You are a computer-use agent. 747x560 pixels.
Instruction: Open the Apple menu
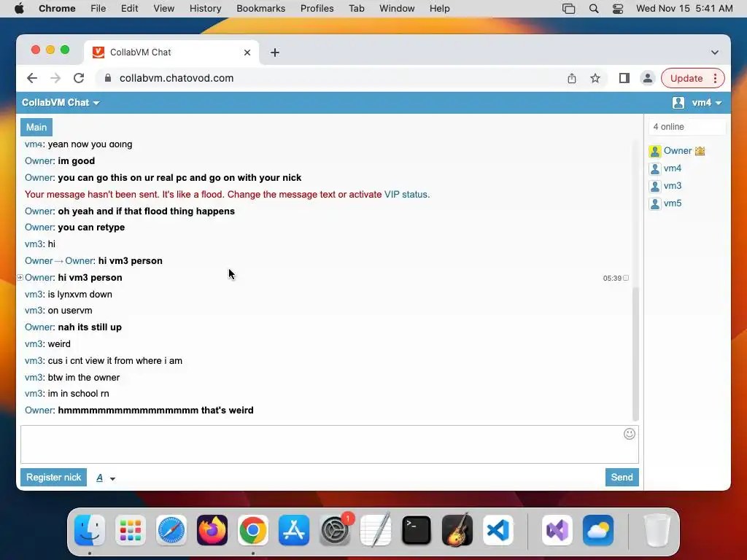[19, 9]
